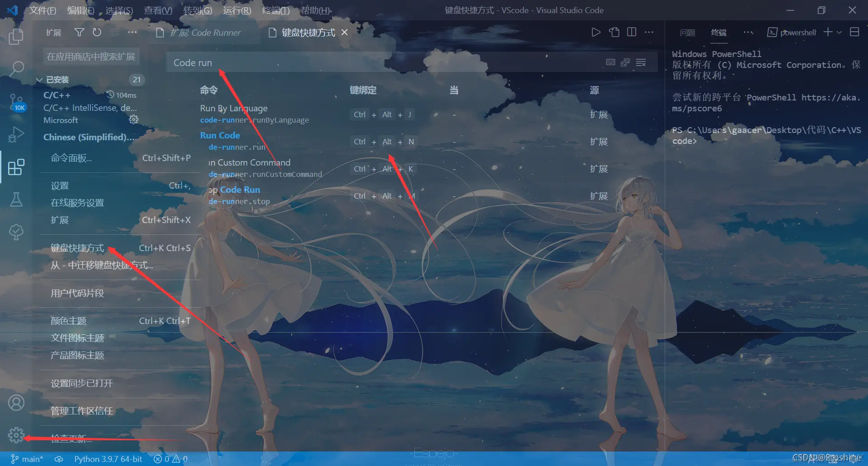Click the Run play icon in editor toolbar

point(596,32)
